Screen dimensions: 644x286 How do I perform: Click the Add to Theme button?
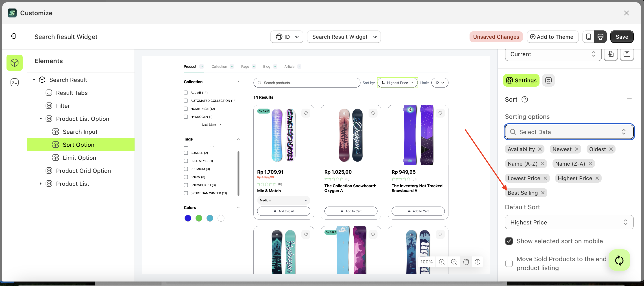coord(553,36)
